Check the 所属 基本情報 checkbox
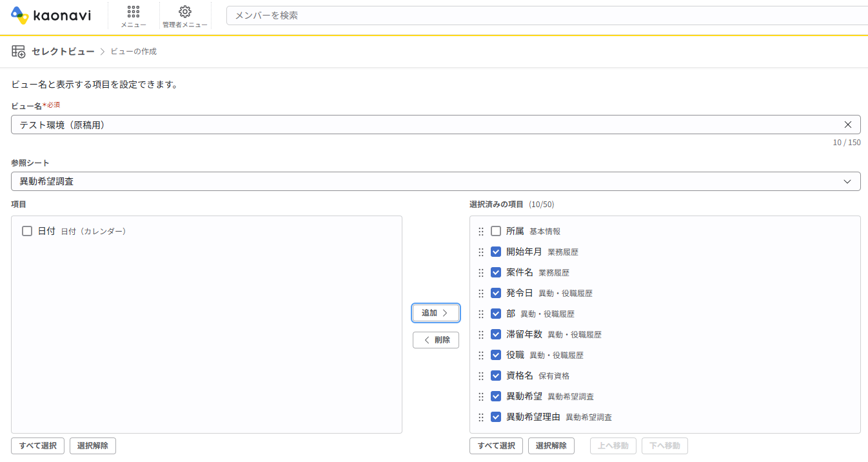The image size is (868, 462). point(496,231)
